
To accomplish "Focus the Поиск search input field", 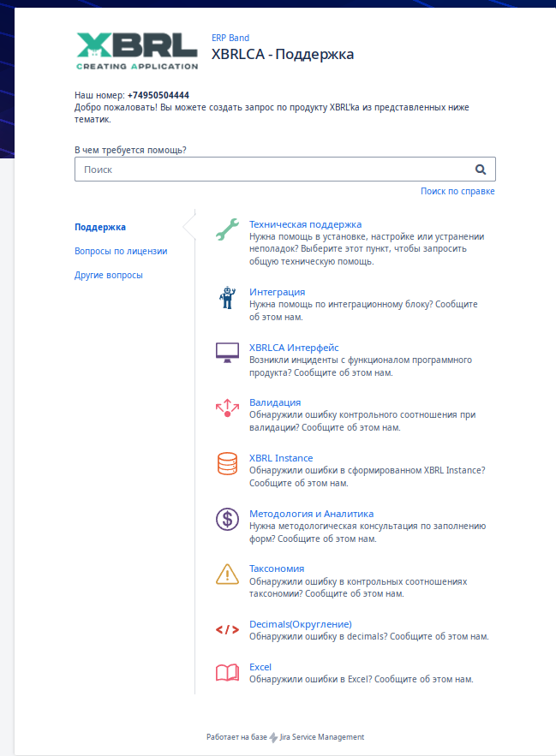I will pos(284,170).
